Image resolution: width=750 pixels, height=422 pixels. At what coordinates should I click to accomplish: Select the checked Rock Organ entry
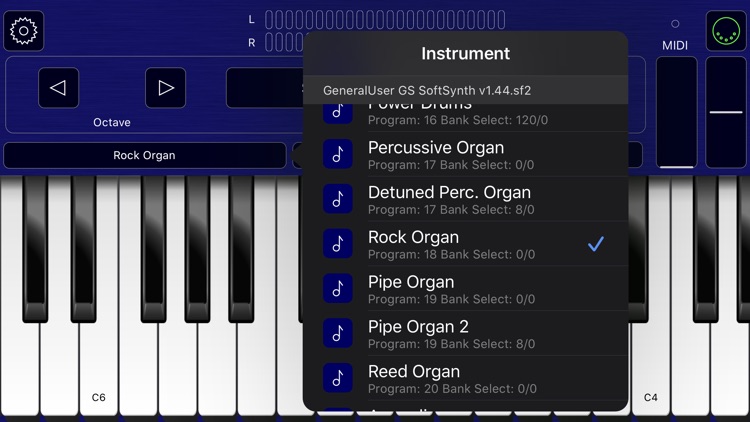pos(465,244)
